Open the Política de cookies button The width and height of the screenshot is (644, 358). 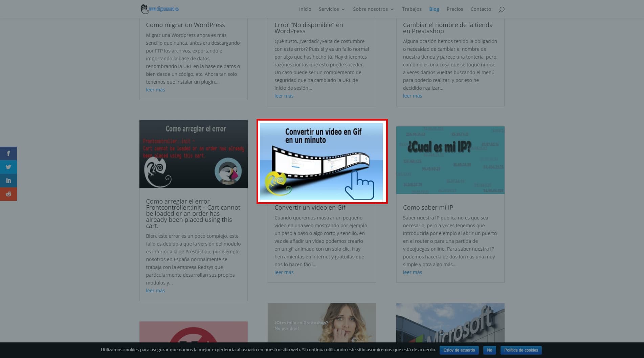pos(521,350)
